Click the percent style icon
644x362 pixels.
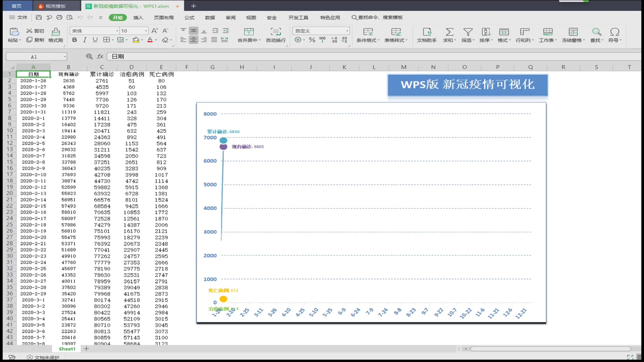click(x=312, y=40)
